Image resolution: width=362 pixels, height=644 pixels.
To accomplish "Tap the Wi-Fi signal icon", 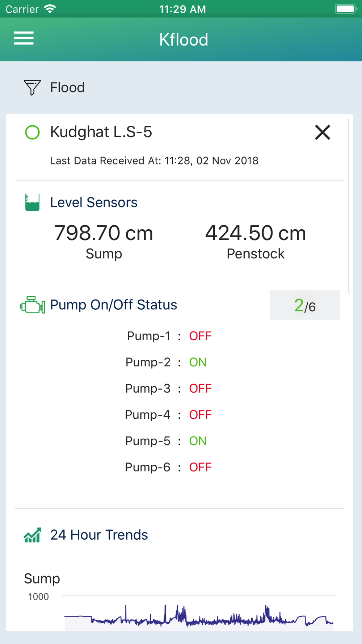I will [x=50, y=9].
